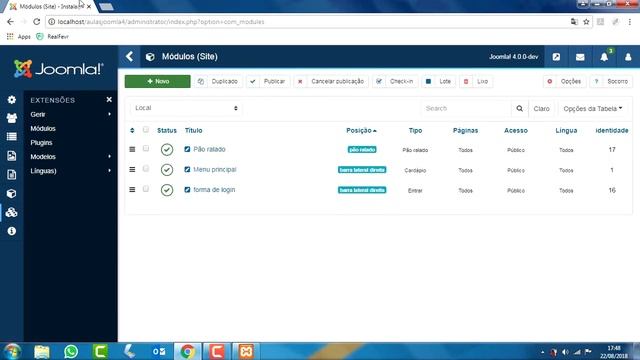640x360 pixels.
Task: Open the Socorro help button
Action: pos(611,81)
